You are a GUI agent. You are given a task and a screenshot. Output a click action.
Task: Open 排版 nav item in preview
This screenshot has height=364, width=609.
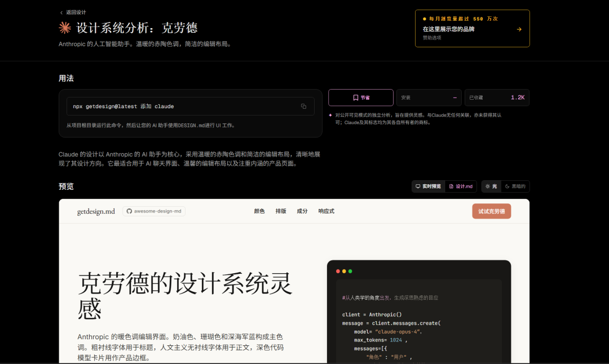[281, 211]
